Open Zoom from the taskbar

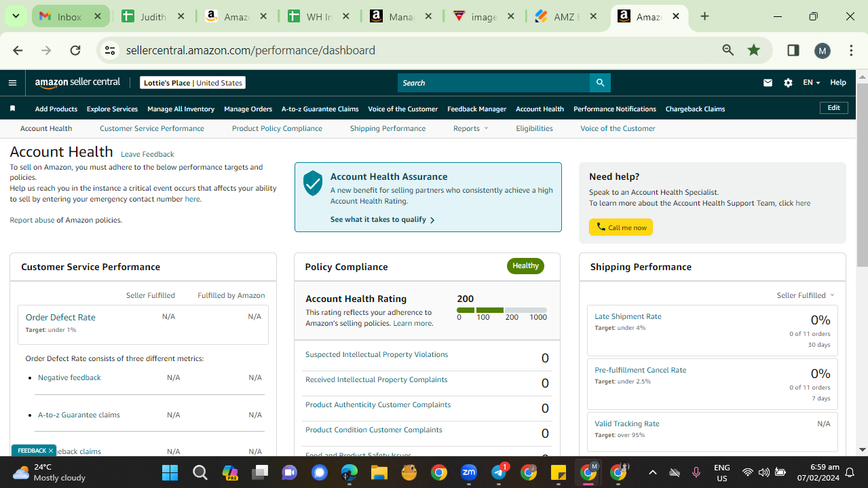click(x=468, y=472)
